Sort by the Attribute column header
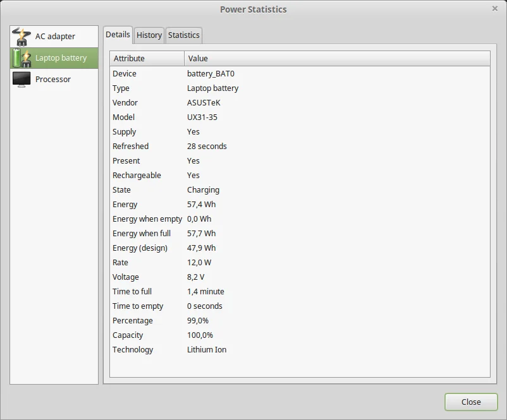The width and height of the screenshot is (507, 420). tap(147, 59)
